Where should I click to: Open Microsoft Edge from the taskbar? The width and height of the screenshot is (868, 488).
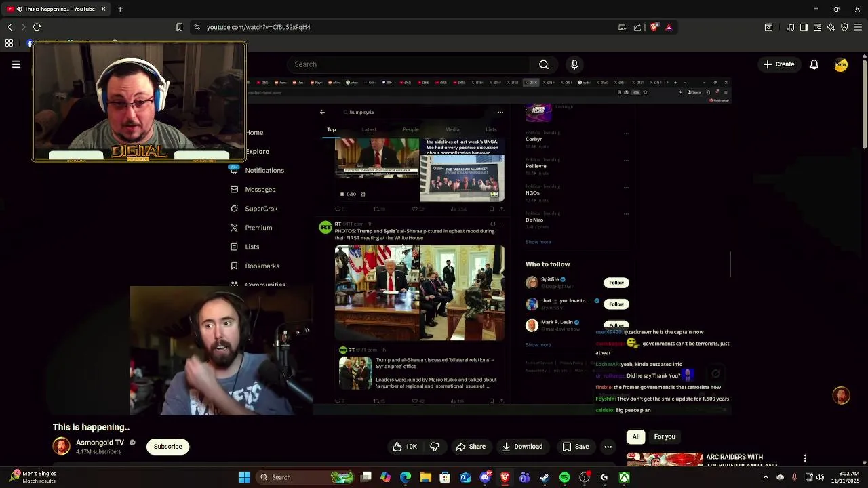tap(406, 477)
